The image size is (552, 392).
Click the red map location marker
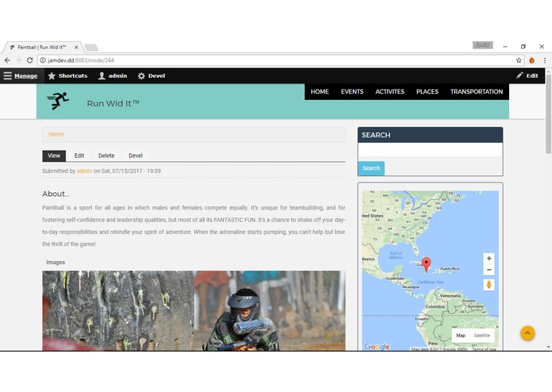coord(427,265)
